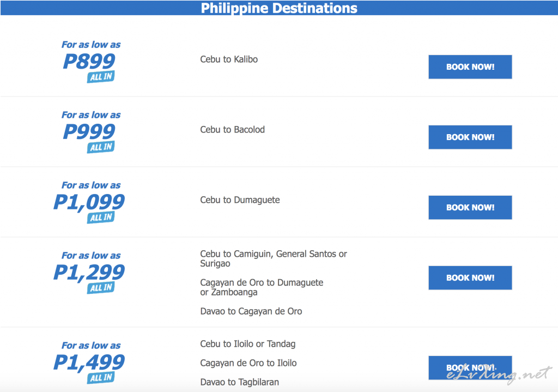Click BOOK NOW for Cebu to Dumaguete

[x=470, y=208]
